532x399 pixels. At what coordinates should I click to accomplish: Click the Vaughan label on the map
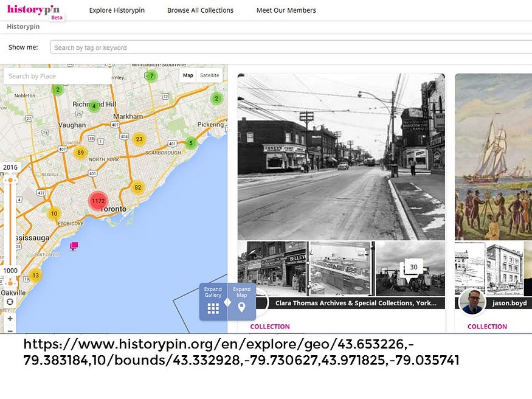click(x=72, y=125)
